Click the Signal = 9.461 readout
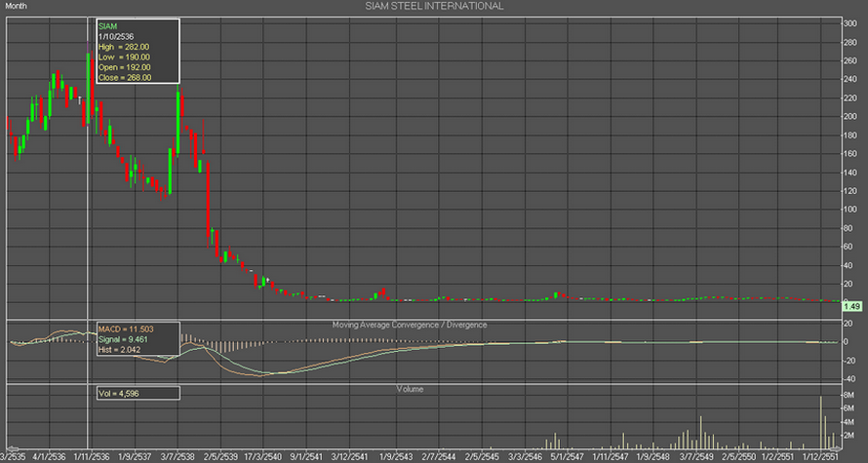Image resolution: width=868 pixels, height=463 pixels. [124, 339]
